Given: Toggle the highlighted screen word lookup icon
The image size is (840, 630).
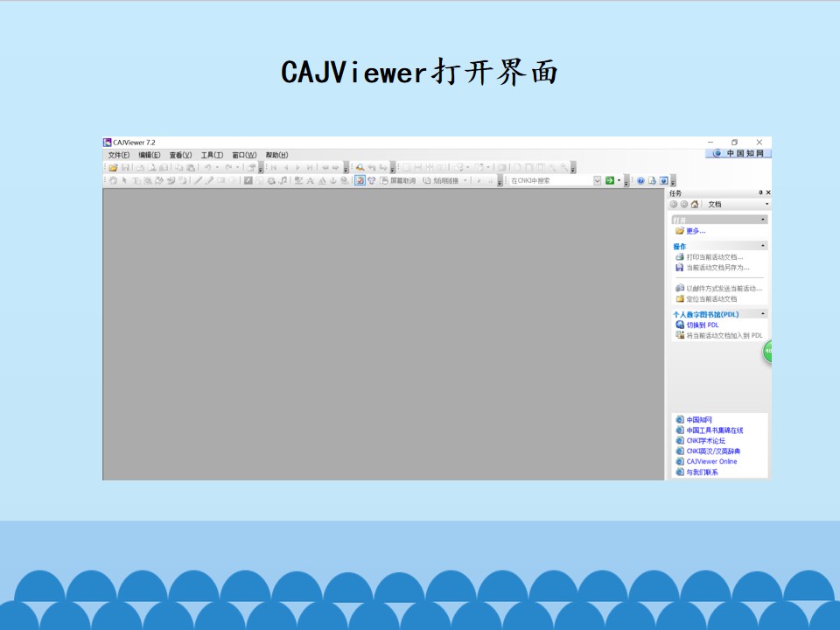Looking at the screenshot, I should tap(360, 180).
